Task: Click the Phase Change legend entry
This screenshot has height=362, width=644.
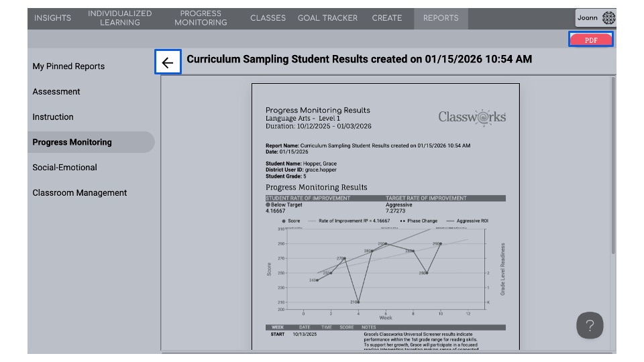Action: point(419,221)
